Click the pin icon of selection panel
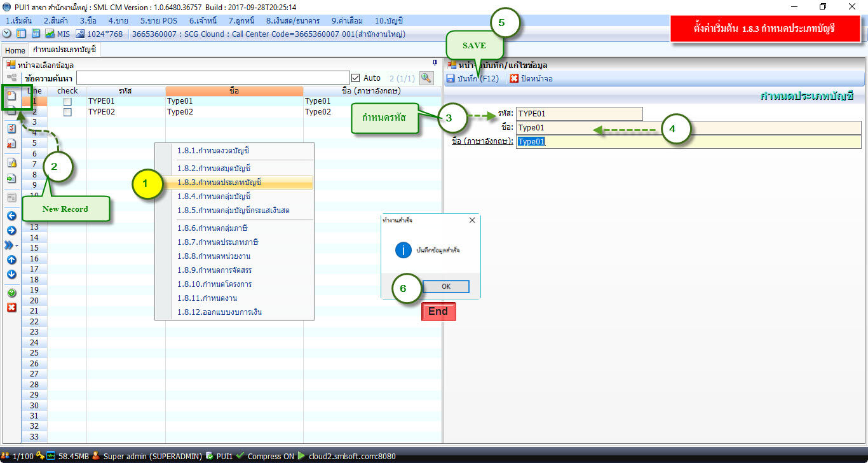This screenshot has width=868, height=463. coord(435,63)
